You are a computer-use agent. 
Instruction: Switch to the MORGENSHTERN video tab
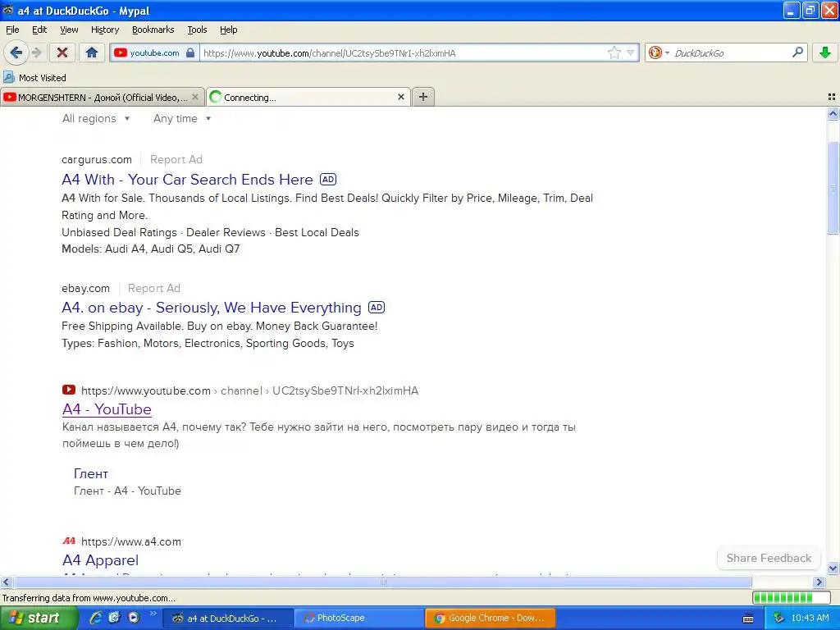coord(102,97)
